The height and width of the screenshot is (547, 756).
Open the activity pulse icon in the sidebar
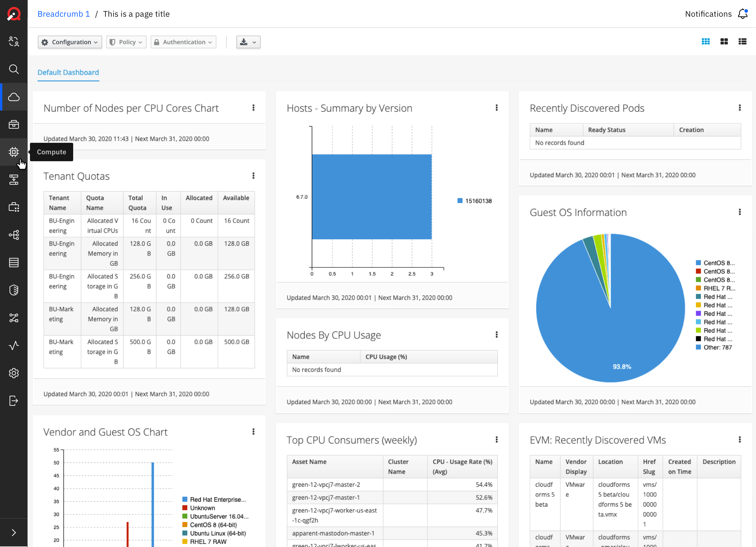[x=14, y=345]
